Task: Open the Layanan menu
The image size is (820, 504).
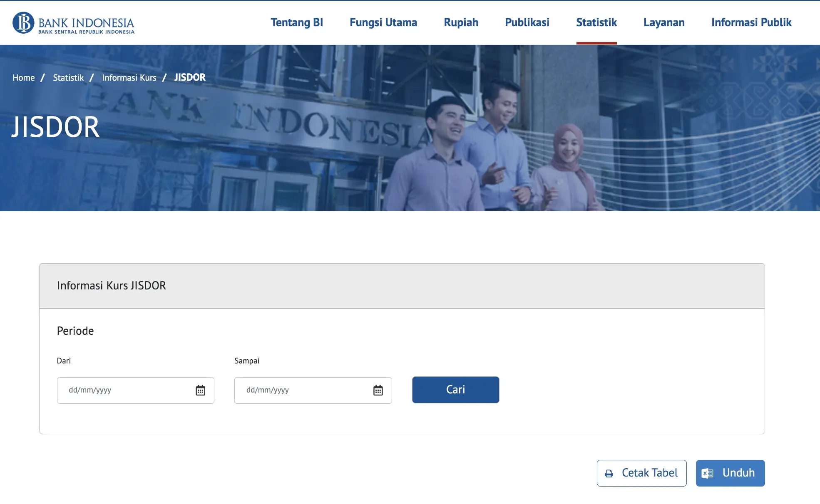Action: tap(664, 22)
